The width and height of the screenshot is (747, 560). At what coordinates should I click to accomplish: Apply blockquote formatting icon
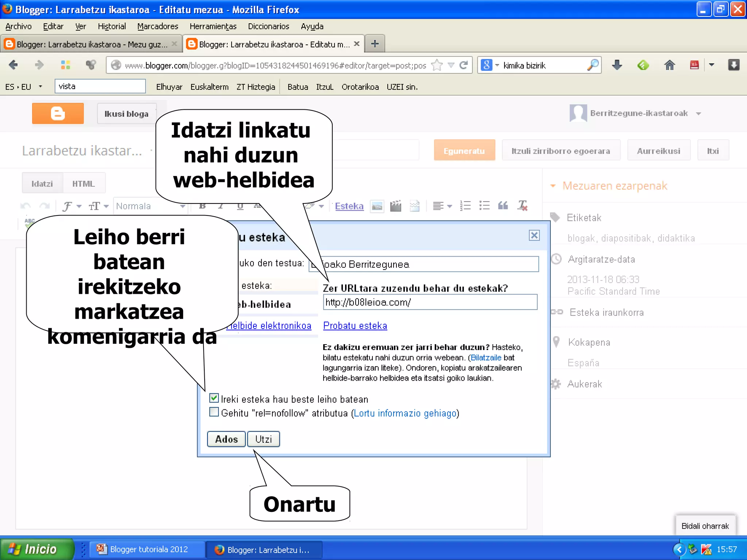tap(503, 206)
